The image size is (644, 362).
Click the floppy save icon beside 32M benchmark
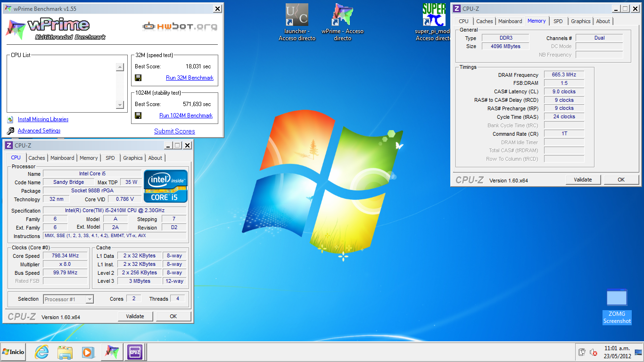(x=138, y=78)
